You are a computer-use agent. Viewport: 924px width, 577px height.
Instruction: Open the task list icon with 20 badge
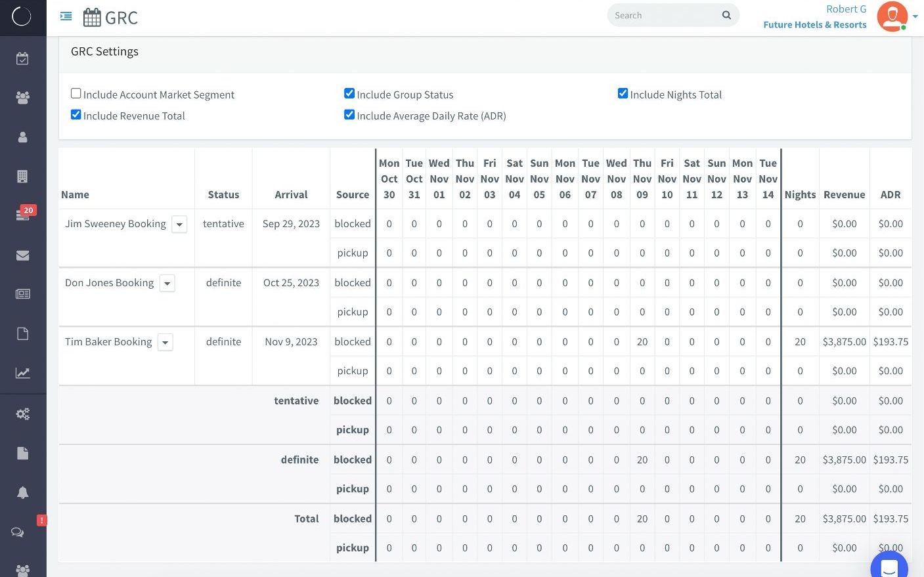(x=22, y=215)
